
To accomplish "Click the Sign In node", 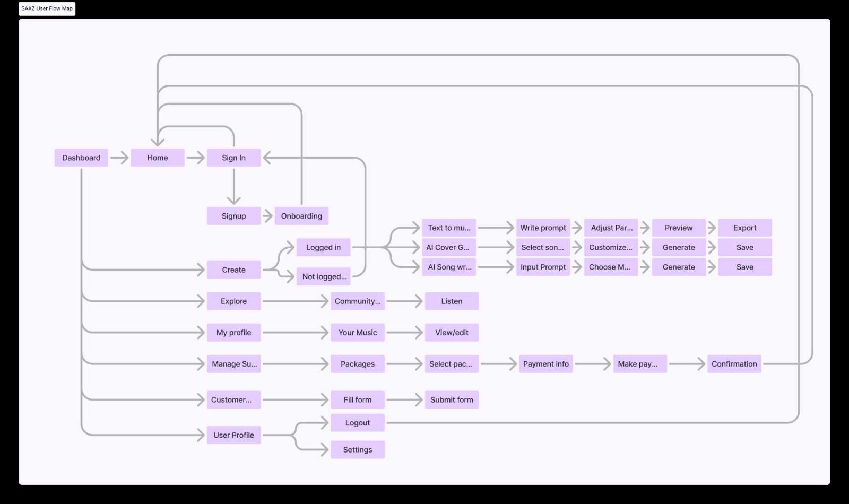I will pos(234,158).
